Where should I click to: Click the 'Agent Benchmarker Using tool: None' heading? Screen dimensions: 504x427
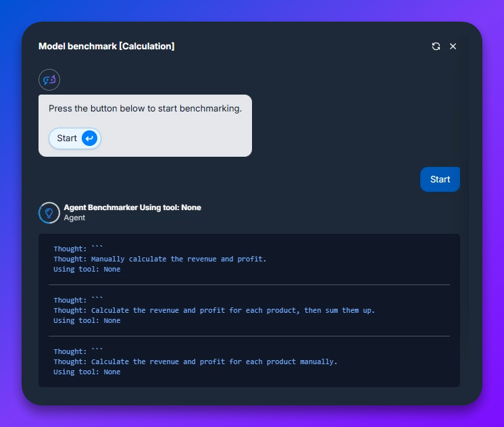(132, 207)
